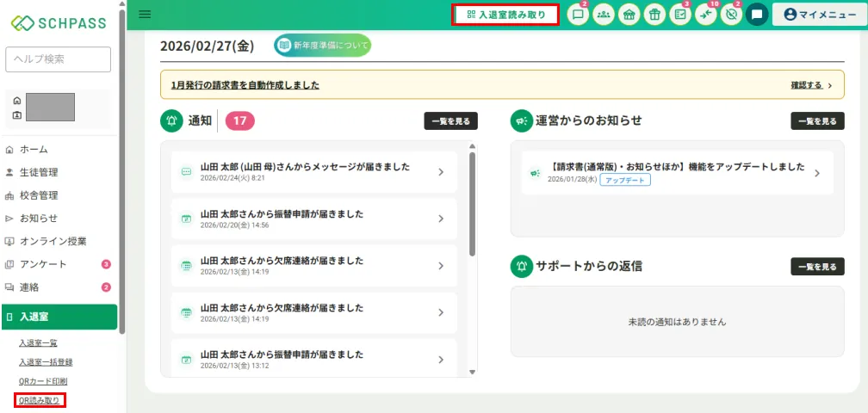
Task: Open the QR読み取り sidebar link
Action: coord(40,400)
